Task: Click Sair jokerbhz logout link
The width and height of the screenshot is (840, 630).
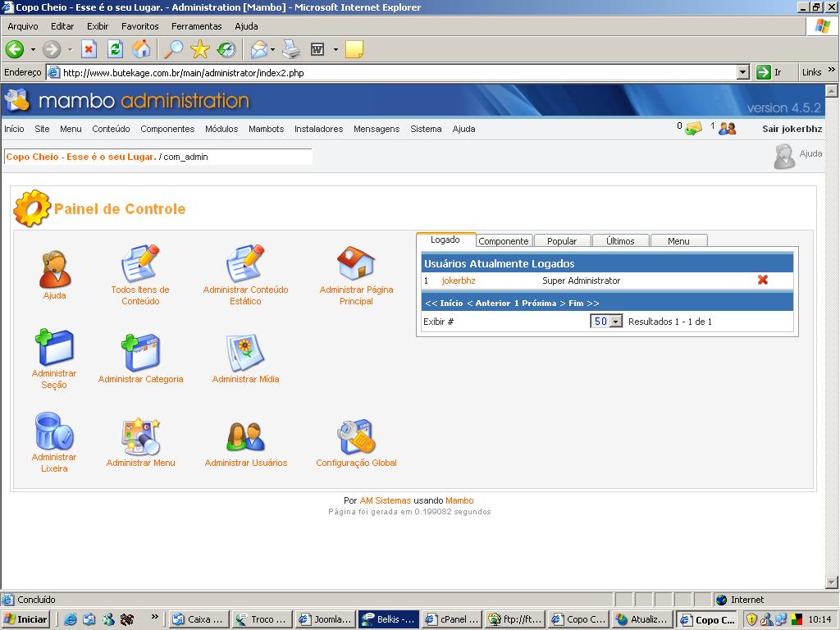Action: click(792, 129)
